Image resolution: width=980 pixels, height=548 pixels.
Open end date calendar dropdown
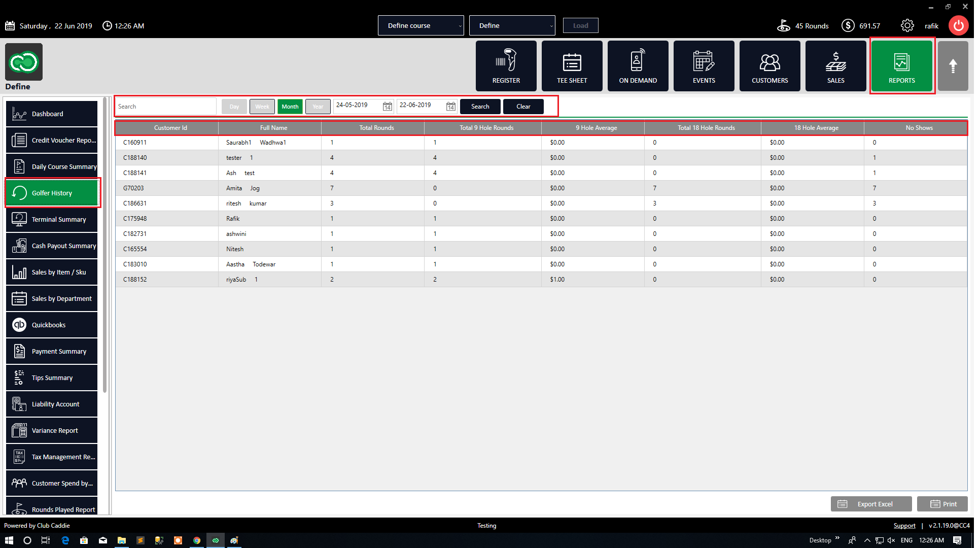click(x=450, y=107)
